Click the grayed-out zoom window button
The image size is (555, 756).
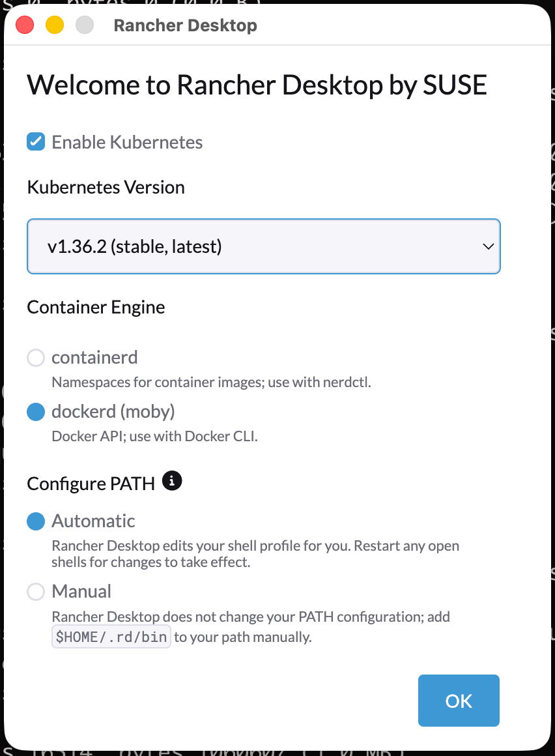pos(85,25)
